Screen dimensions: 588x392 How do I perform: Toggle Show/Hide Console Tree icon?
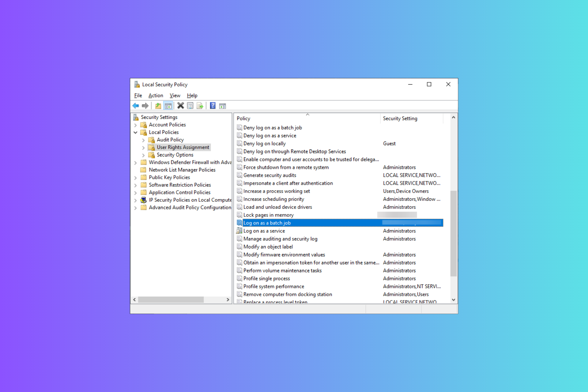pos(168,106)
